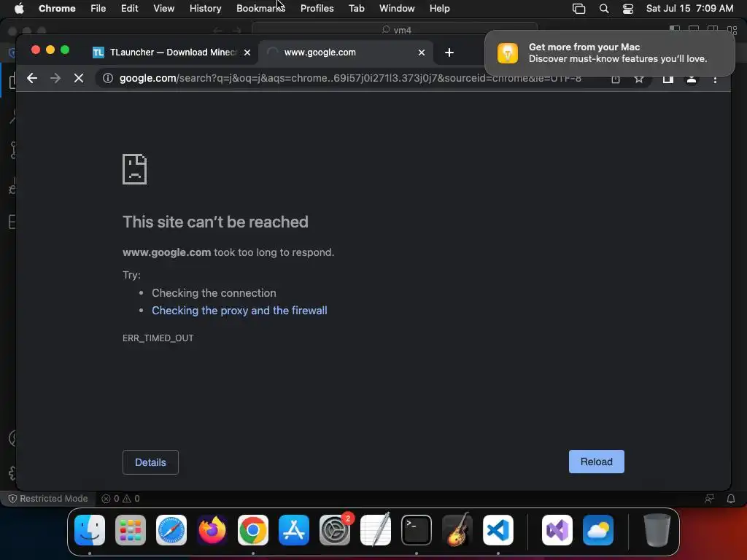Open the File menu

click(98, 9)
